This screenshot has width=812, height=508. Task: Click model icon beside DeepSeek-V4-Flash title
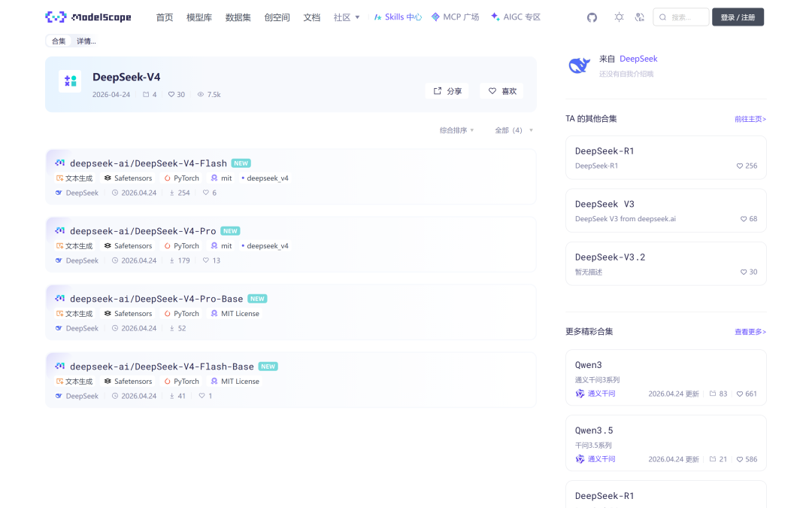pos(59,163)
